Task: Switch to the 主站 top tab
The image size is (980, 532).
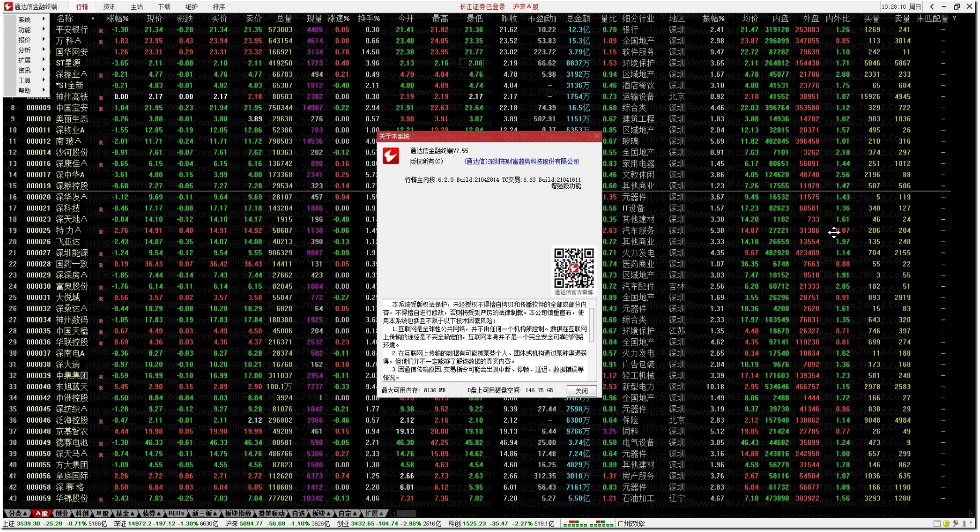Action: coord(137,7)
